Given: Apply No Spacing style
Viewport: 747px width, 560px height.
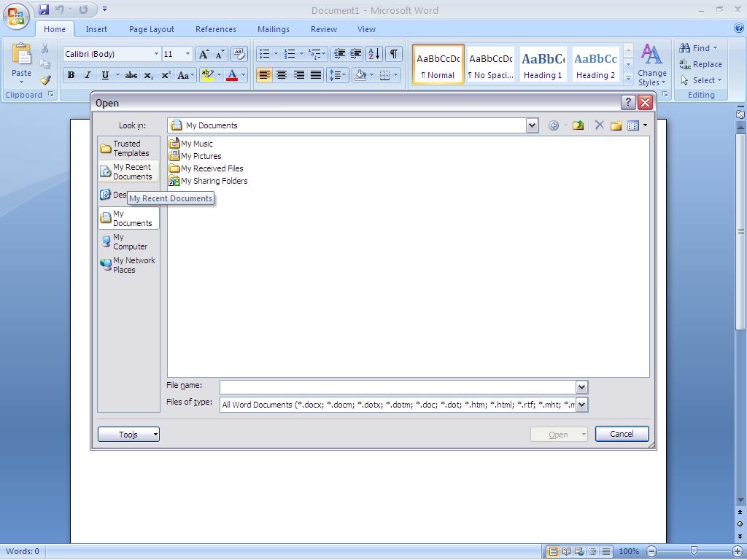Looking at the screenshot, I should tap(491, 64).
